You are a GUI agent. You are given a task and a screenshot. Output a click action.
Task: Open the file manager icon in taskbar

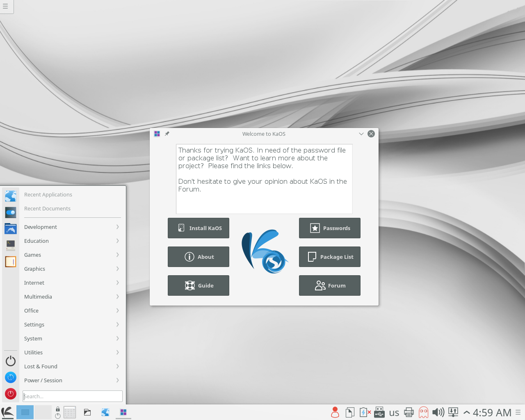[x=87, y=412]
